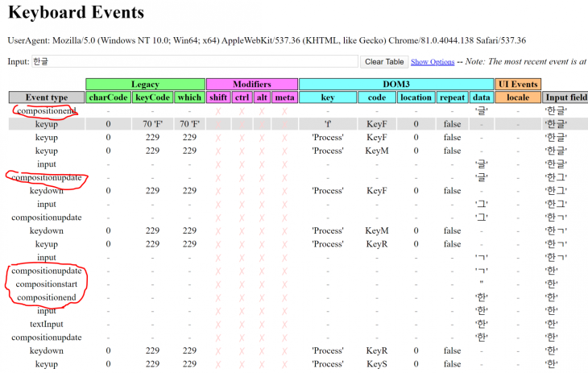Click the repeat column header

[x=452, y=97]
